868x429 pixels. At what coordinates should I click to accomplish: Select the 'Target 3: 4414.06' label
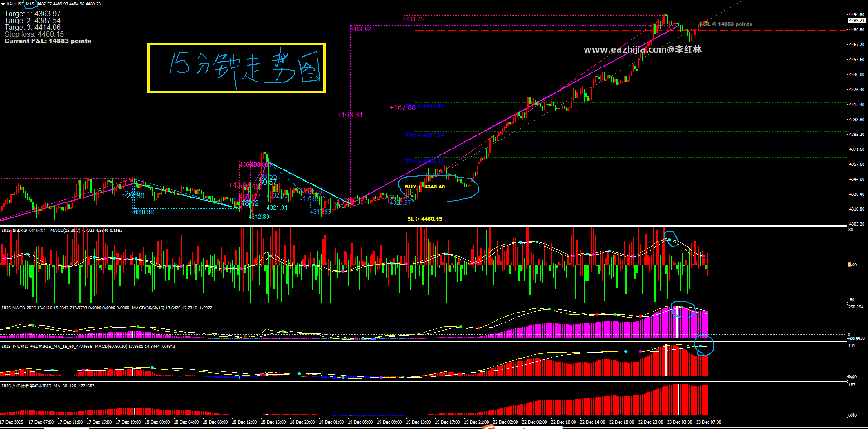[x=32, y=28]
